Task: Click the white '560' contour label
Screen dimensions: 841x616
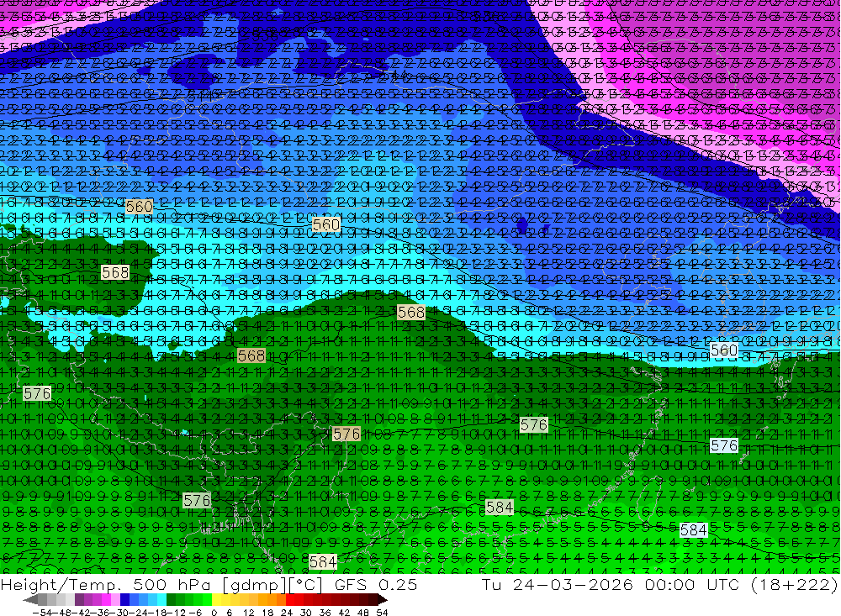Action: [x=724, y=350]
